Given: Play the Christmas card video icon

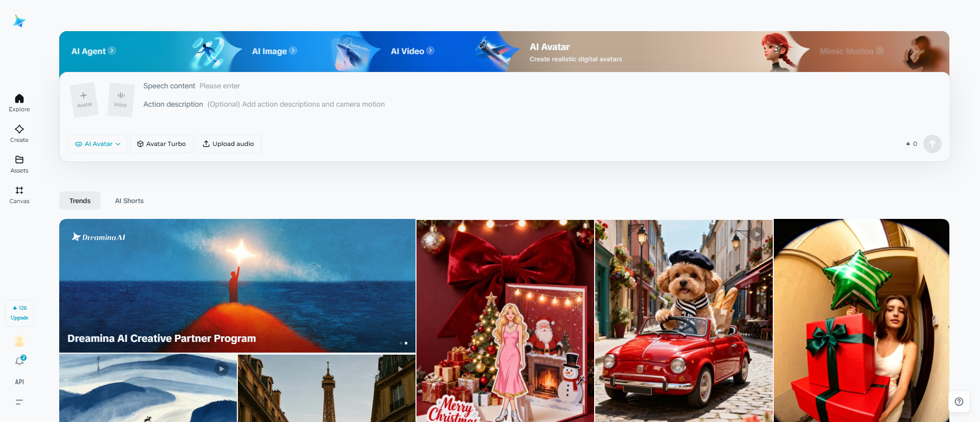Looking at the screenshot, I should [579, 234].
